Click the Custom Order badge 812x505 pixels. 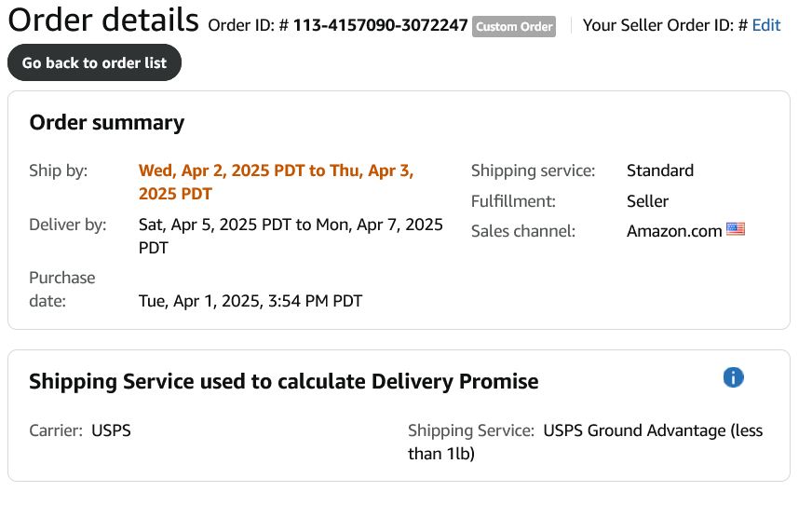click(x=514, y=26)
